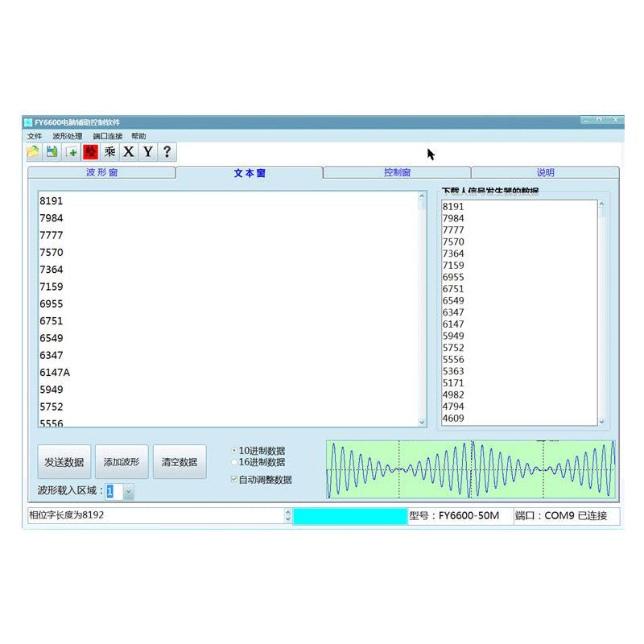Click the status message box spinner arrows
This screenshot has height=644, width=644.
[288, 516]
